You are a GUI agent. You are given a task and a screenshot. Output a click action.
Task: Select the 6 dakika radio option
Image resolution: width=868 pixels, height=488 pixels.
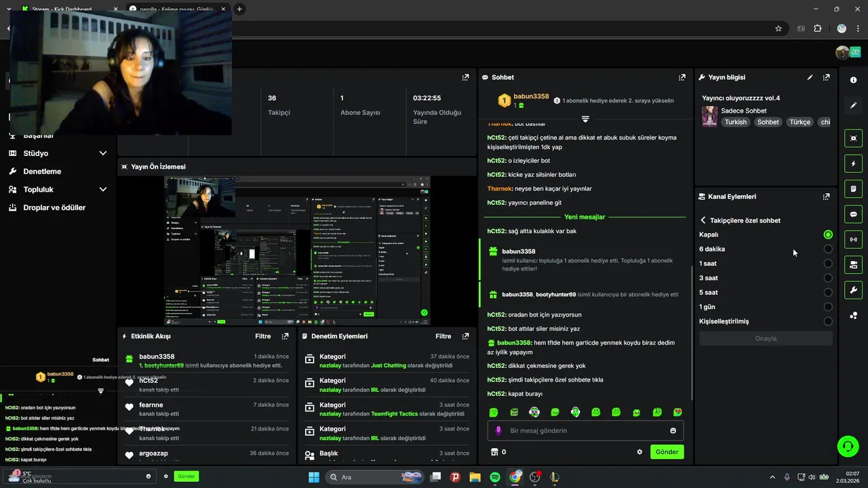(828, 249)
